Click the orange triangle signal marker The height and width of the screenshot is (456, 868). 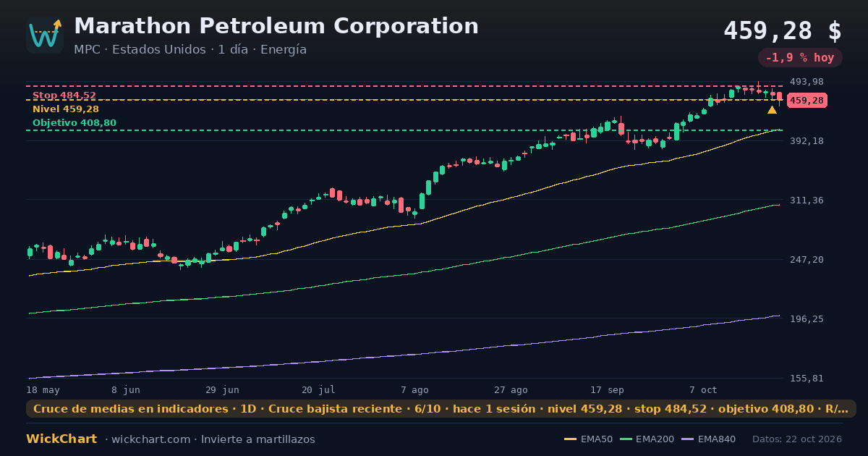[x=772, y=110]
